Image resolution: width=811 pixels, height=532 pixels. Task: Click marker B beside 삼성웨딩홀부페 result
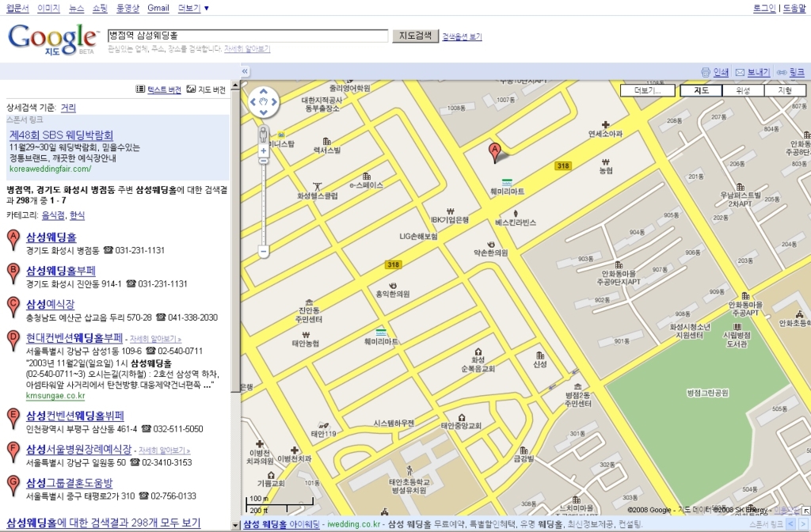(13, 274)
